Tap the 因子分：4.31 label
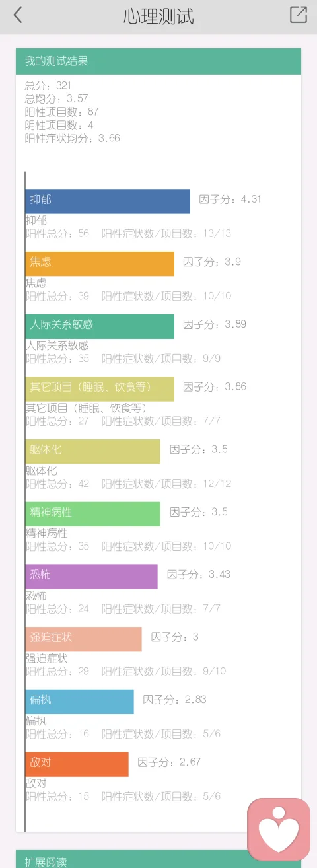 (230, 199)
